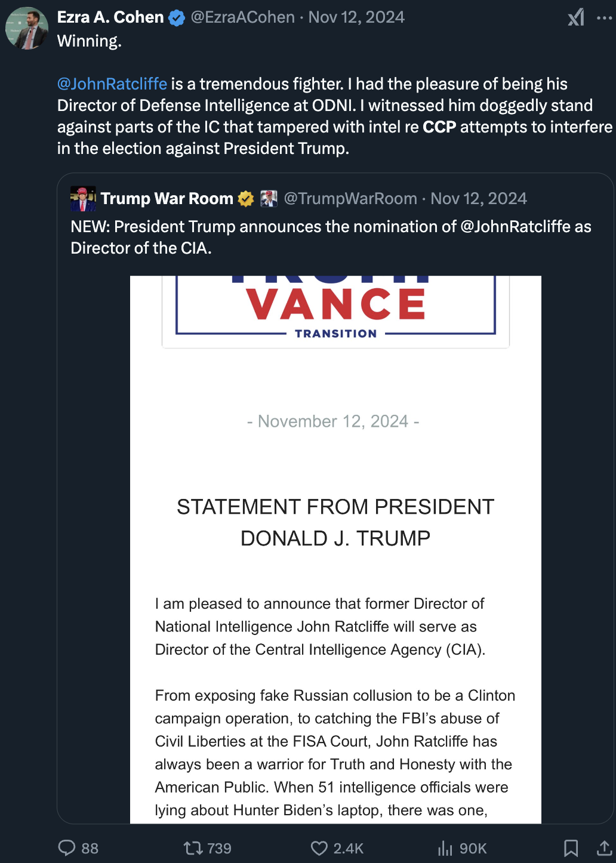Image resolution: width=616 pixels, height=863 pixels.
Task: Click Ezra's blue verified checkmark badge
Action: [x=177, y=18]
